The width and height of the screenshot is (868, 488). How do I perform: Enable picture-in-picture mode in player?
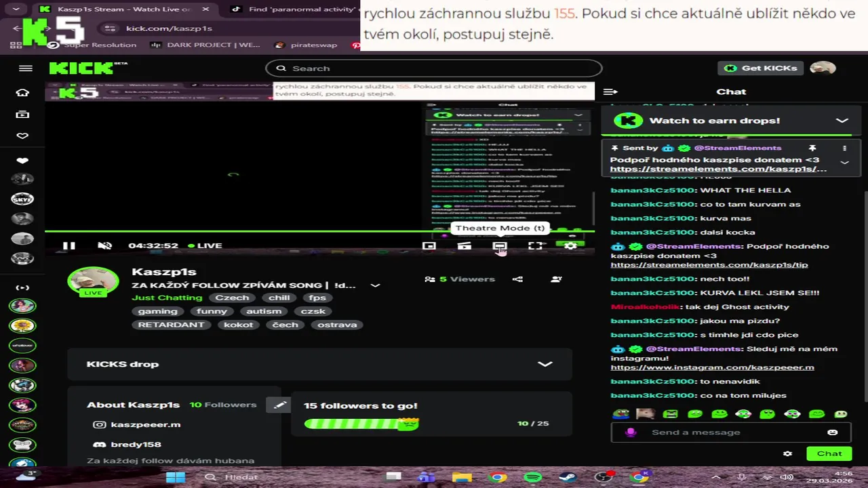[x=429, y=246]
